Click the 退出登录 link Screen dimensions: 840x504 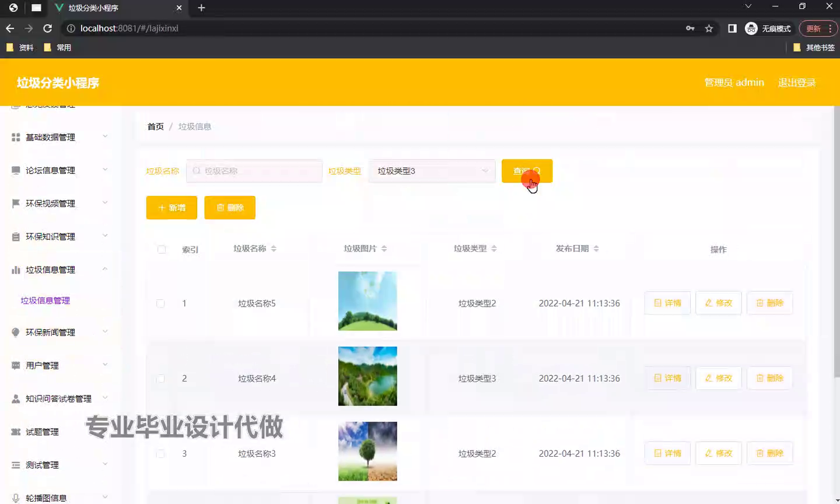coord(797,82)
